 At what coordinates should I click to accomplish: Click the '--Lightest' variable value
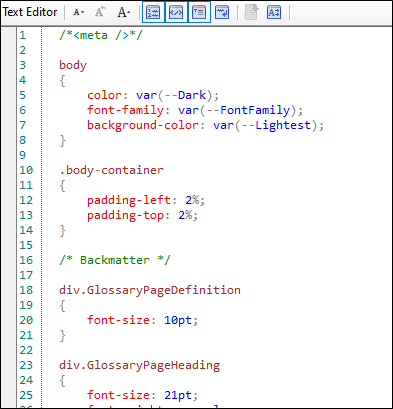pyautogui.click(x=276, y=125)
